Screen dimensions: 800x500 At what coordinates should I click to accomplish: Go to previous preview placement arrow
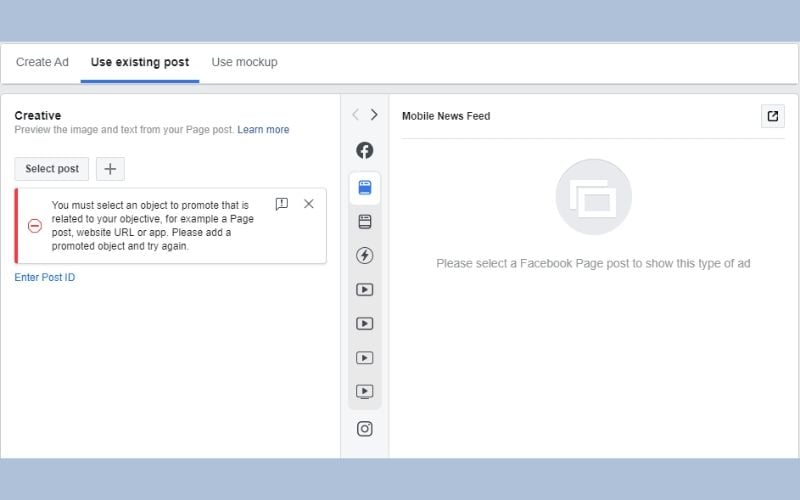coord(355,115)
